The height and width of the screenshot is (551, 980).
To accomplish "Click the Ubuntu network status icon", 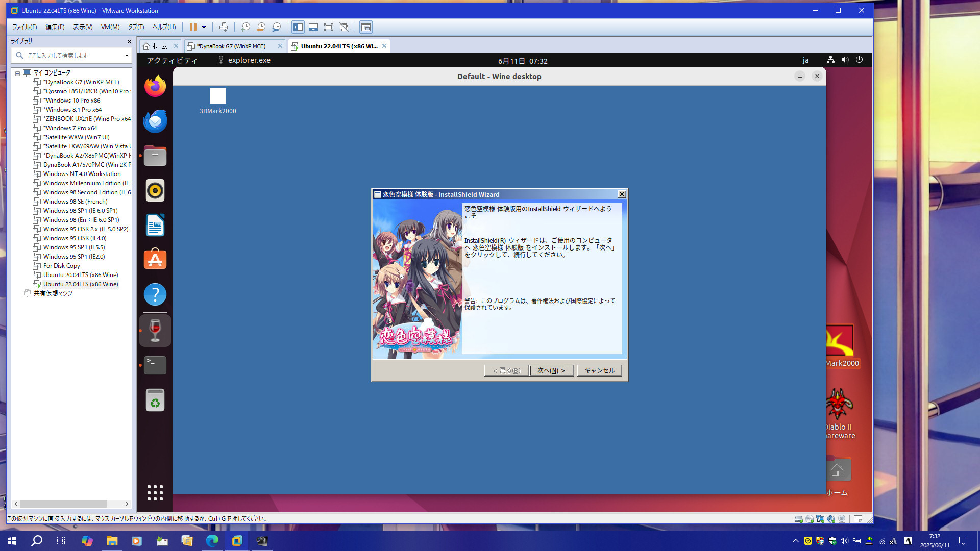I will pos(830,60).
